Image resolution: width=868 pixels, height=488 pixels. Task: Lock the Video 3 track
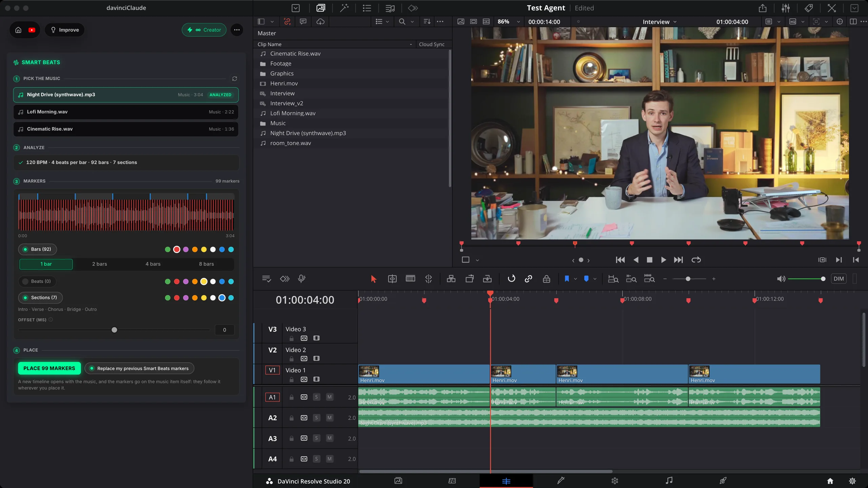point(291,338)
